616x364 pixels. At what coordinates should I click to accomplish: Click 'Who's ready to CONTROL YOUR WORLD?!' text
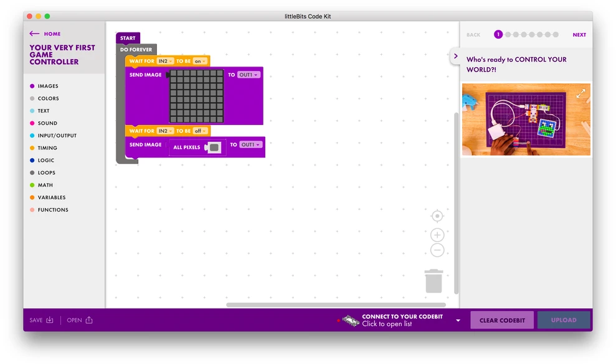point(516,64)
